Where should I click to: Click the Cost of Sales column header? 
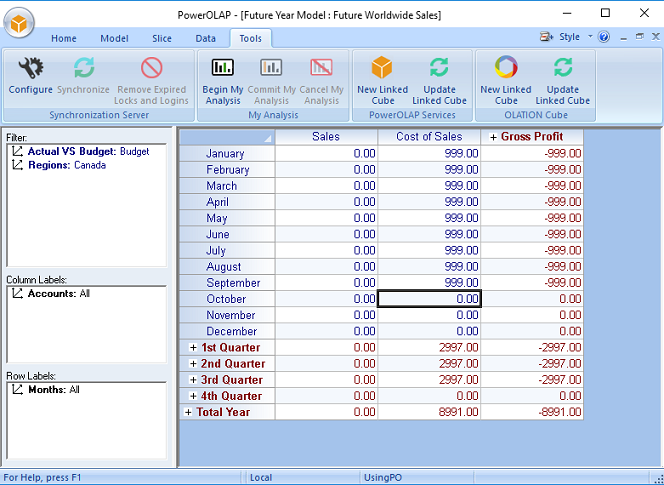(x=429, y=137)
